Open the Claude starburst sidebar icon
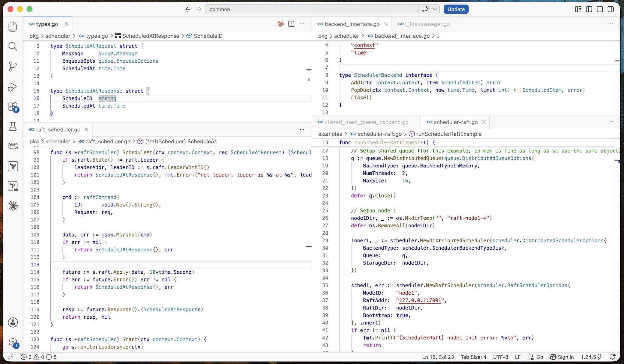This screenshot has height=364, width=624. [13, 206]
